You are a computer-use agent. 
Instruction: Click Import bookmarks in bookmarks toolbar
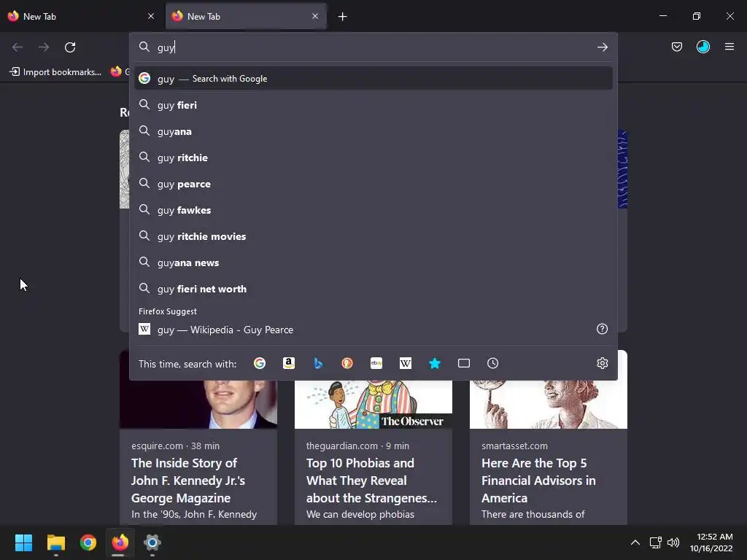56,72
